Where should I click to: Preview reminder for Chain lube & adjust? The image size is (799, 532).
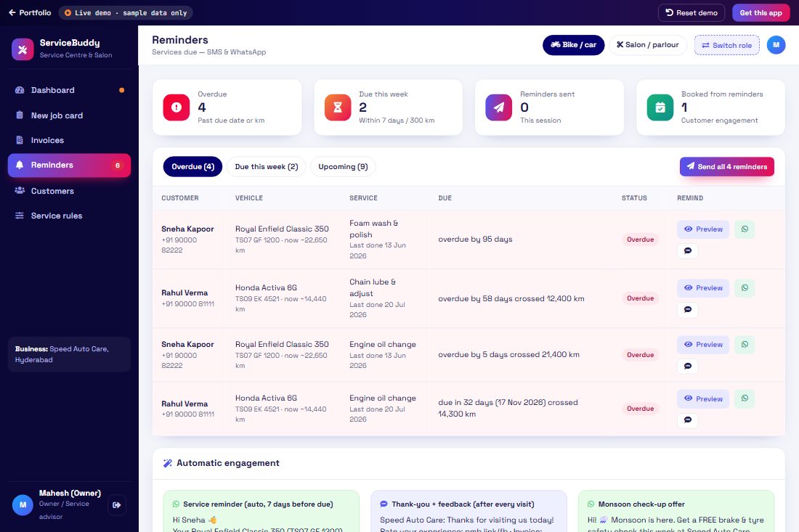[703, 288]
